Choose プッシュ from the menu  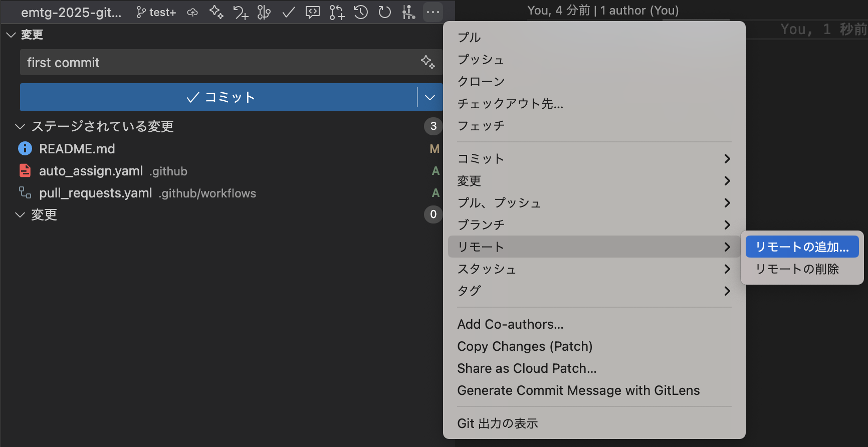[594, 59]
